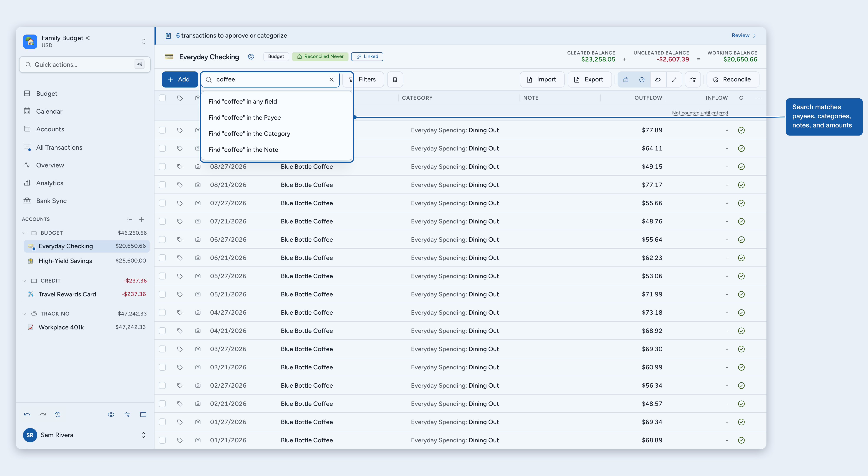The height and width of the screenshot is (476, 868).
Task: Focus the Quick actions search field
Action: [85, 64]
